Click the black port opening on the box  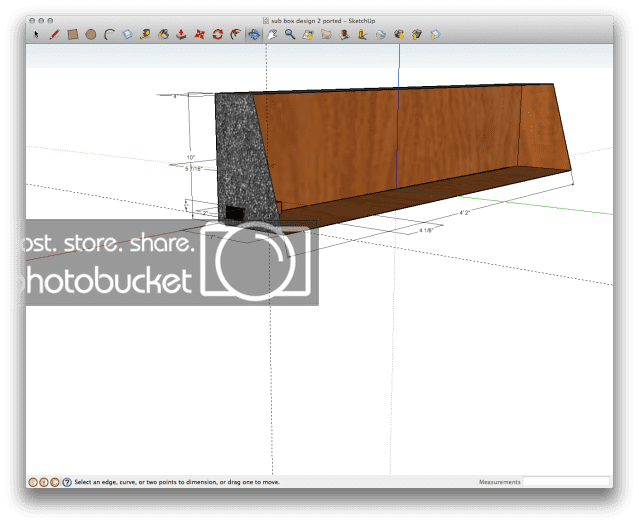click(x=235, y=212)
